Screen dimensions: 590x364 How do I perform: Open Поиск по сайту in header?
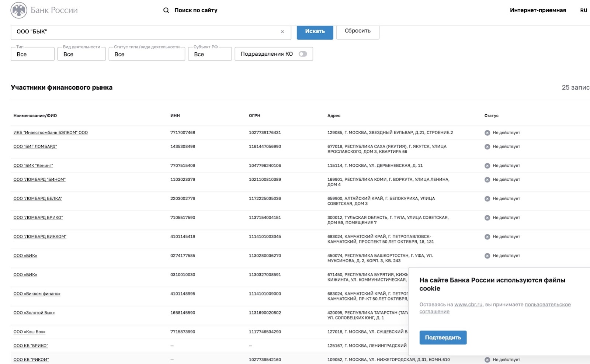click(x=196, y=10)
